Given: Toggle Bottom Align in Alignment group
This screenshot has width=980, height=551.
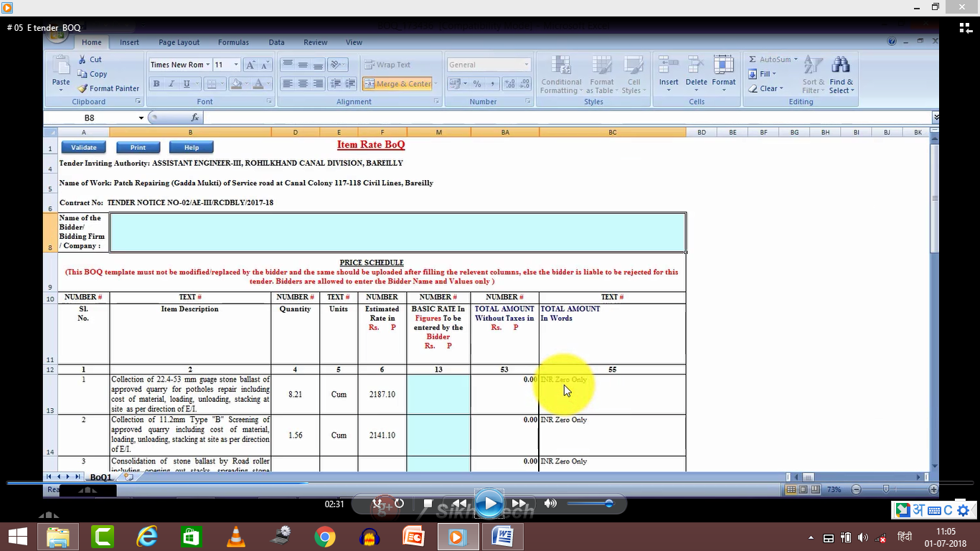Looking at the screenshot, I should 318,65.
